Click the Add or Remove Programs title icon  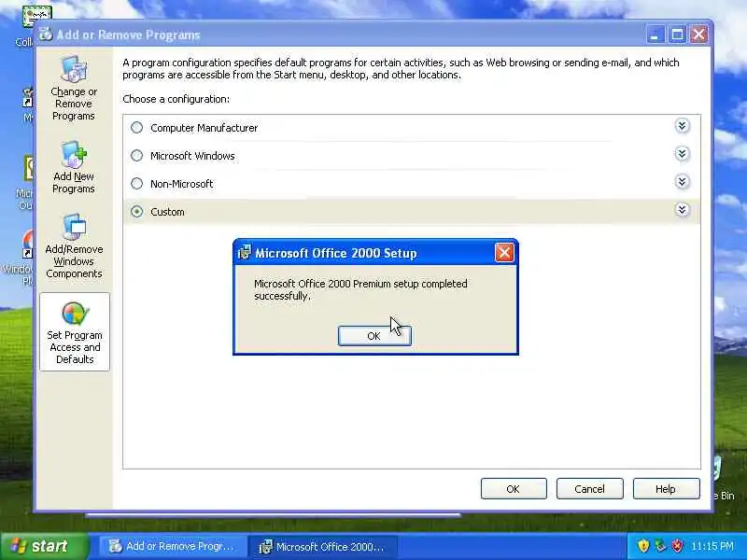point(46,35)
